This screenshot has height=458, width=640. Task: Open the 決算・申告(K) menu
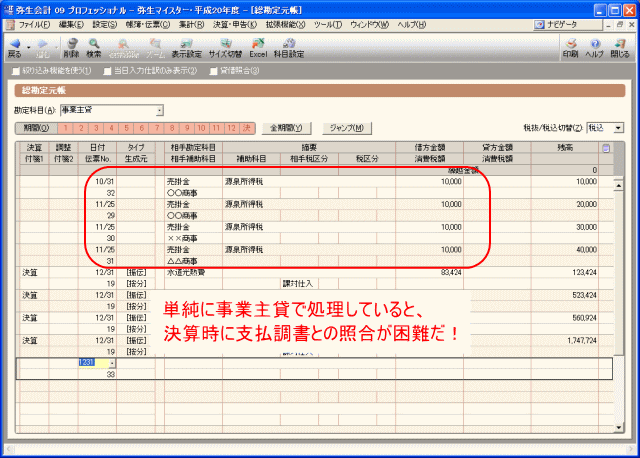pyautogui.click(x=235, y=25)
